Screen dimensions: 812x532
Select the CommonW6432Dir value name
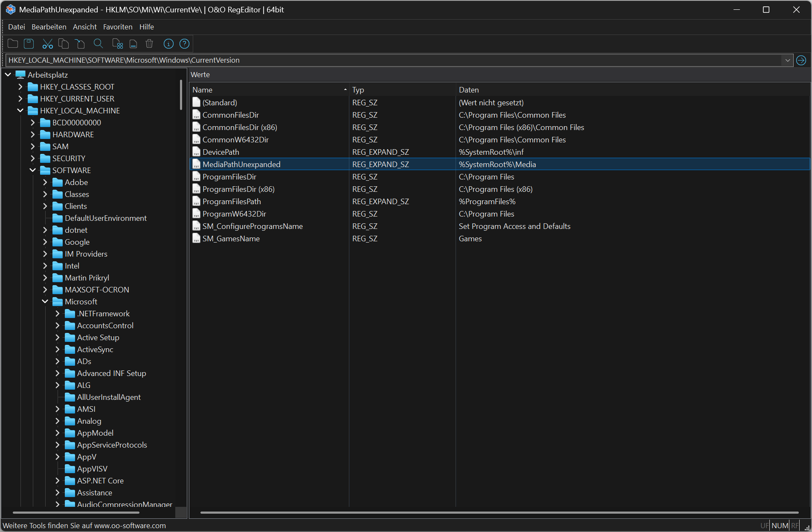(x=235, y=139)
